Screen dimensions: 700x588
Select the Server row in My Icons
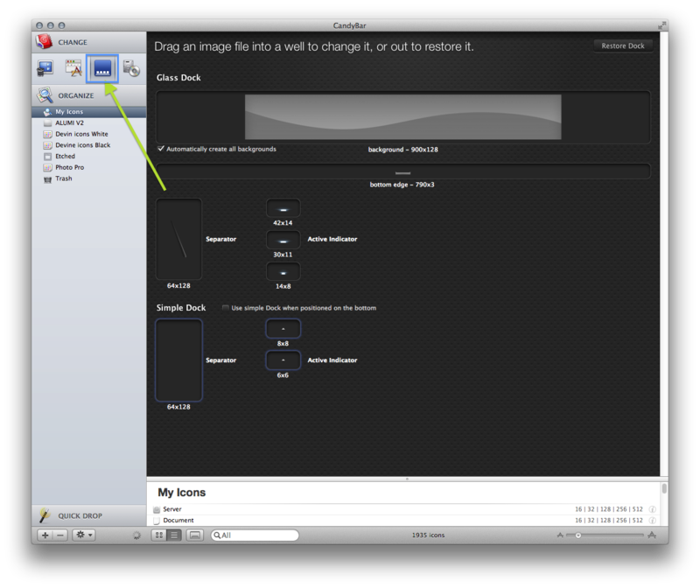pos(403,509)
